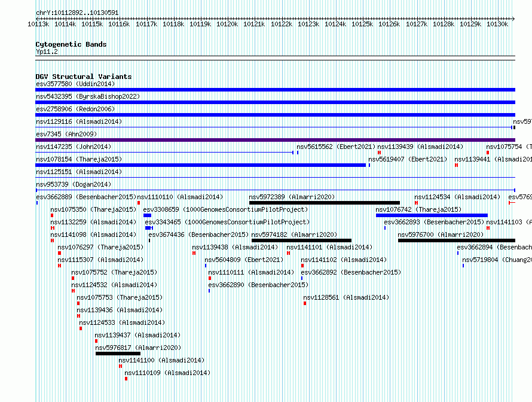Open nsv1124534 (Alsmadi2014) variant label

coord(457,197)
